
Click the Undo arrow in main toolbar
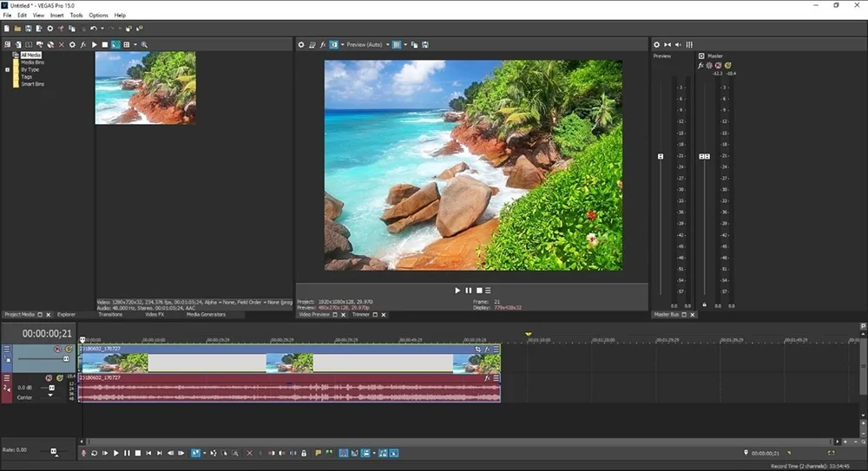point(93,29)
